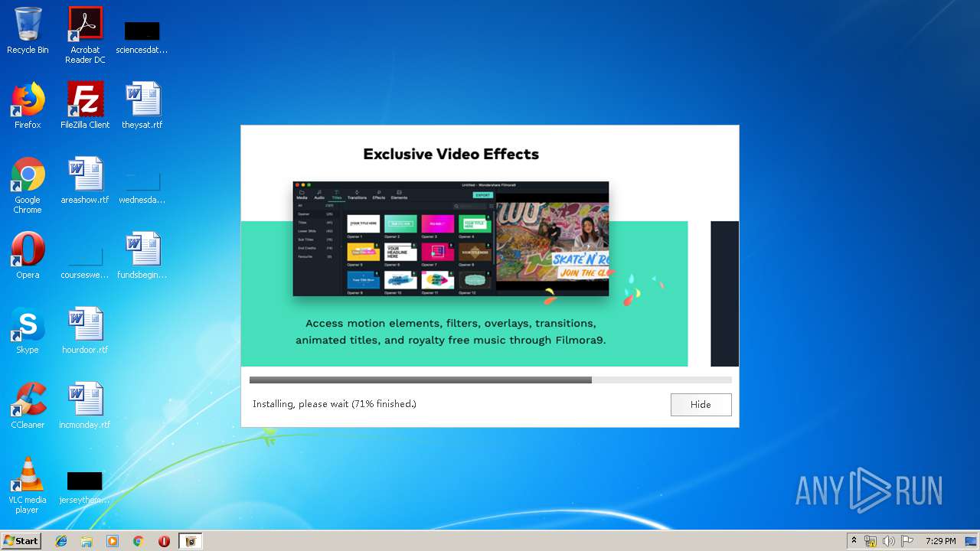Click the clock showing 7:29 PM
This screenshot has height=551, width=980.
[940, 541]
